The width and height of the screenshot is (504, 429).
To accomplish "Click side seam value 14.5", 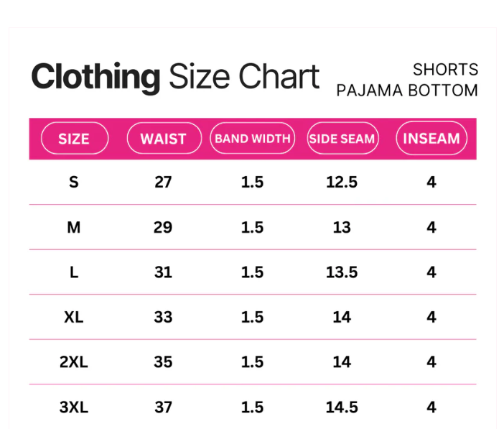I will coord(342,407).
